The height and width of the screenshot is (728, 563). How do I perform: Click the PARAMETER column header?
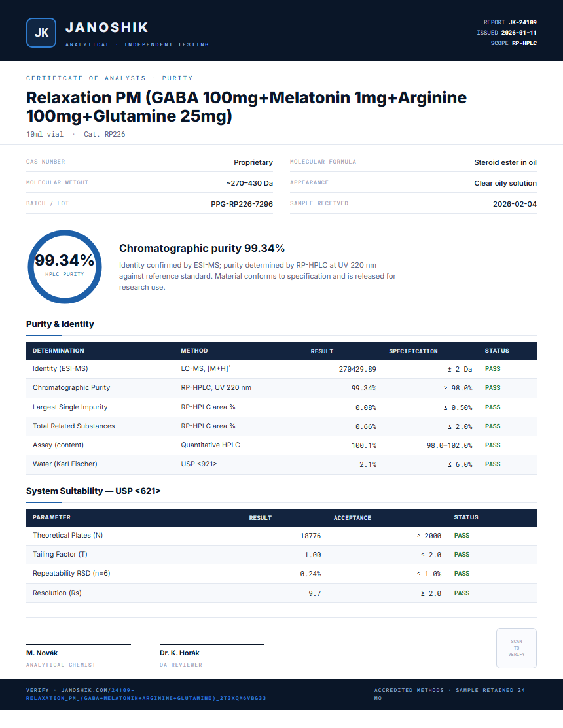tap(52, 517)
